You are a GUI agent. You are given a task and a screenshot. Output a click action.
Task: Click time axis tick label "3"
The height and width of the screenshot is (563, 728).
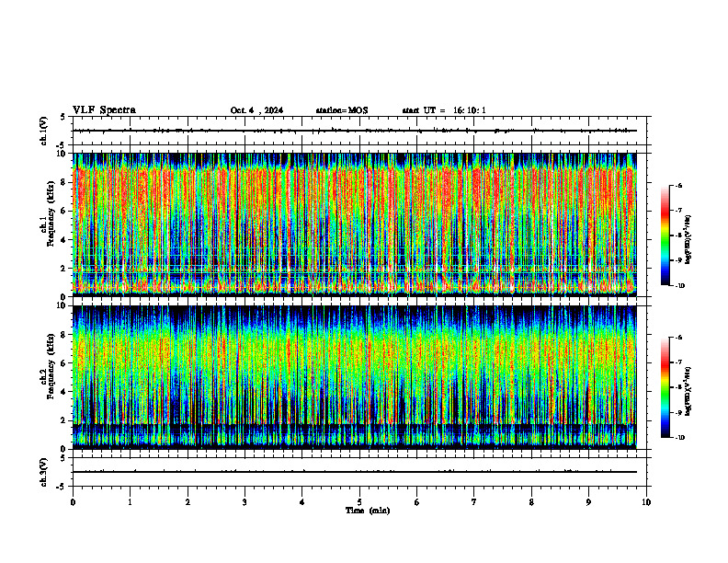(x=245, y=502)
